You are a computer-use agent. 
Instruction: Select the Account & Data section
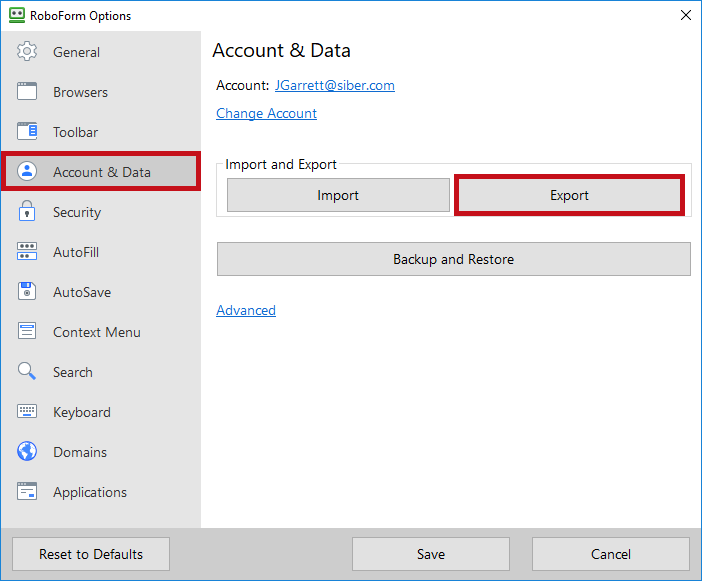click(101, 172)
